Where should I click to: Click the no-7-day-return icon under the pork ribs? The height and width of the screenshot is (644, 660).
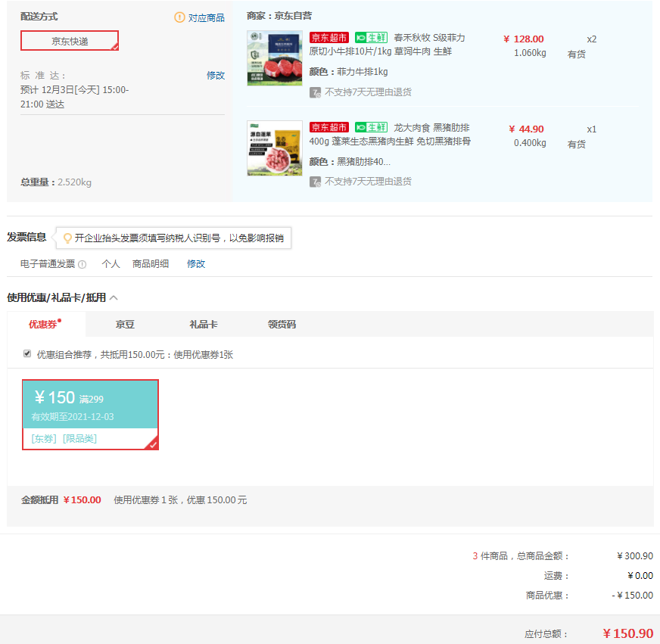pyautogui.click(x=316, y=182)
